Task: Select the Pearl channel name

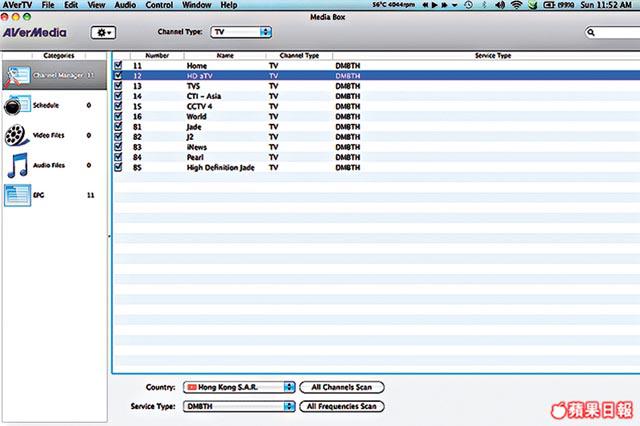Action: tap(195, 158)
